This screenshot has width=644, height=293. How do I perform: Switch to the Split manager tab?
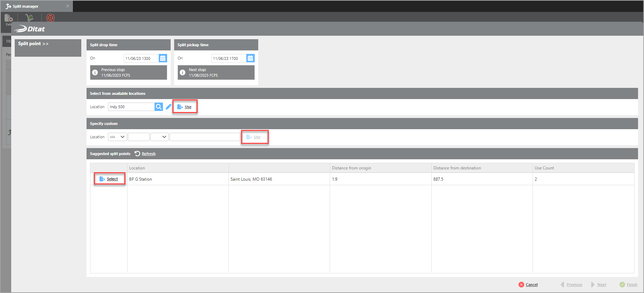pos(26,6)
